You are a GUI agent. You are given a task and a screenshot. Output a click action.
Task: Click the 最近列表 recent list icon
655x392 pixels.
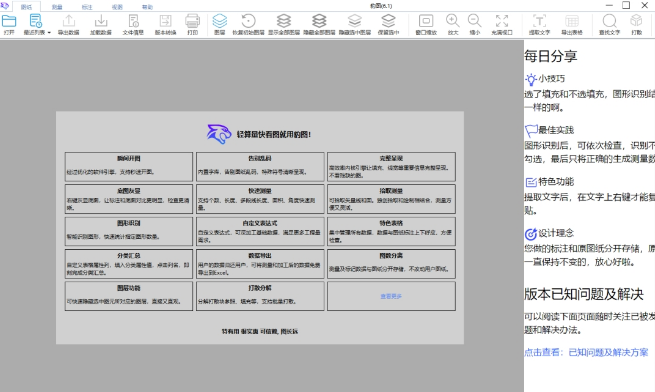[35, 21]
